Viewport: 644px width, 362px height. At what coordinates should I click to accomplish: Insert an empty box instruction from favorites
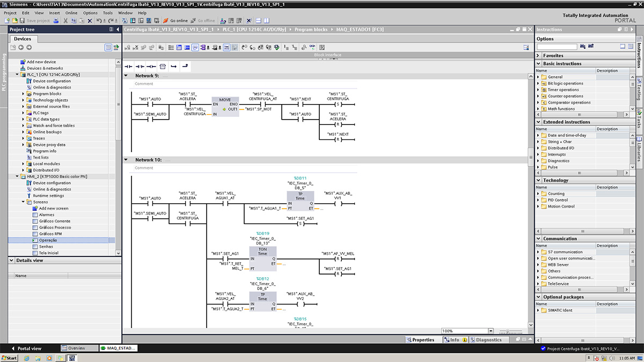click(162, 67)
